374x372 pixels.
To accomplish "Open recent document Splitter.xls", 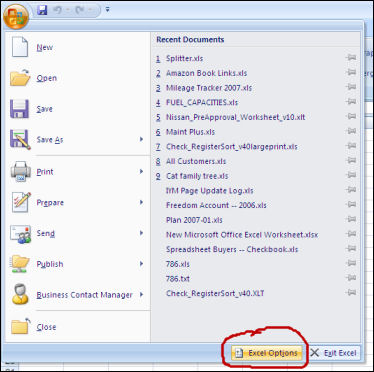I will coord(184,58).
